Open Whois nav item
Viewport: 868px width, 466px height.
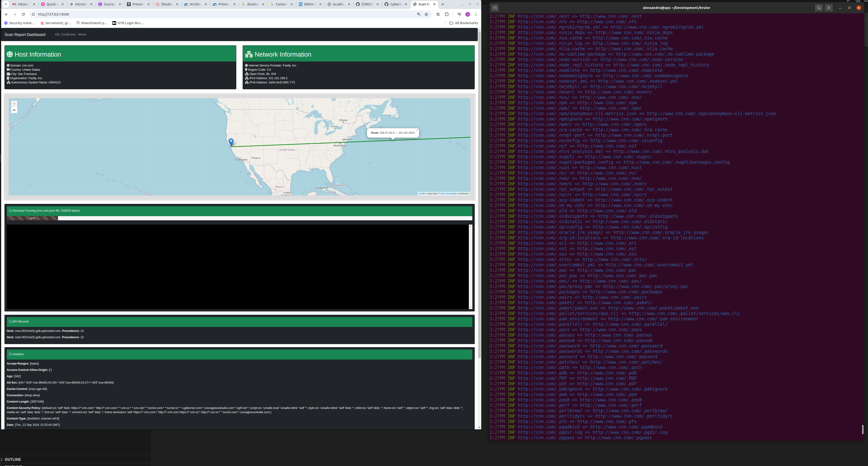(x=82, y=34)
